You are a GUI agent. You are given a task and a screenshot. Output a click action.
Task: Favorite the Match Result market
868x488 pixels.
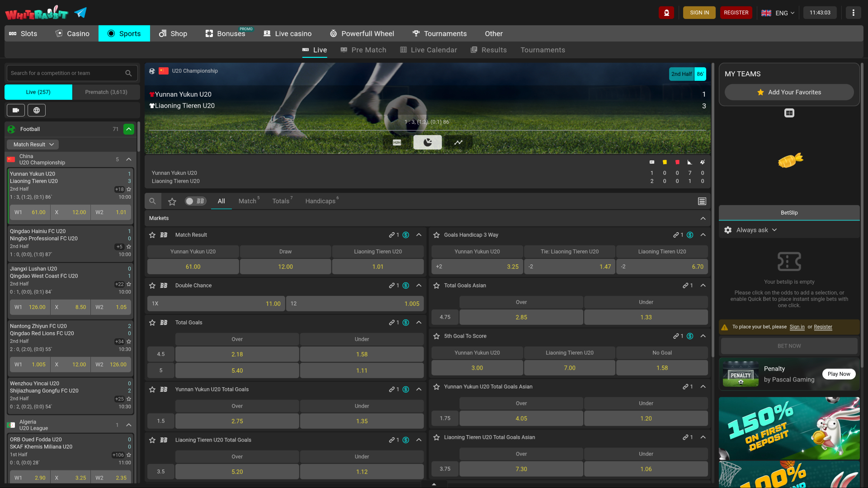(x=152, y=235)
